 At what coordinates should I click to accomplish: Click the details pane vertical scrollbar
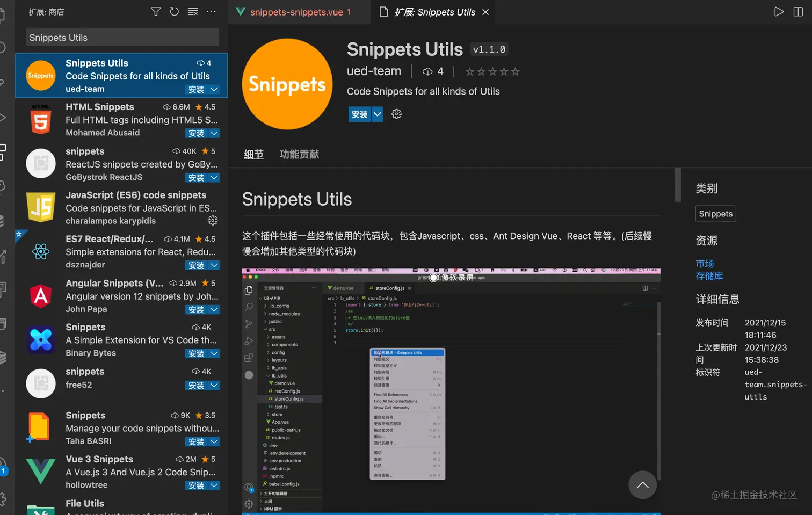pyautogui.click(x=678, y=185)
